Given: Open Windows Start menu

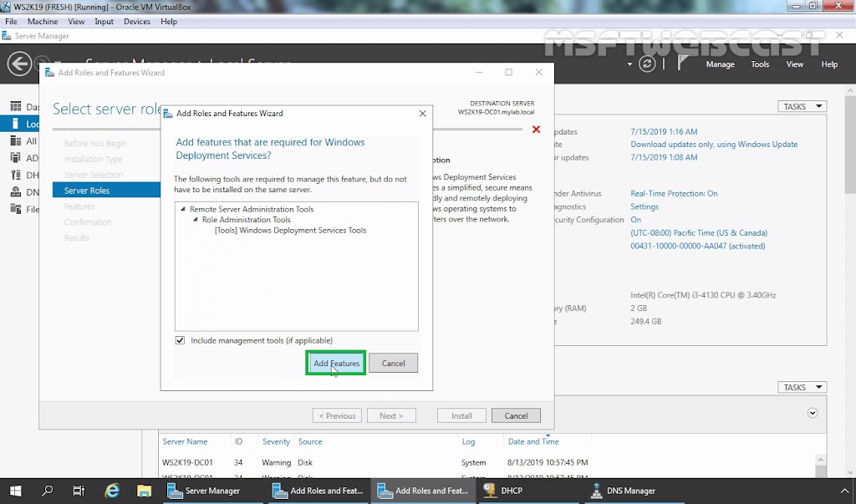Looking at the screenshot, I should tap(15, 491).
